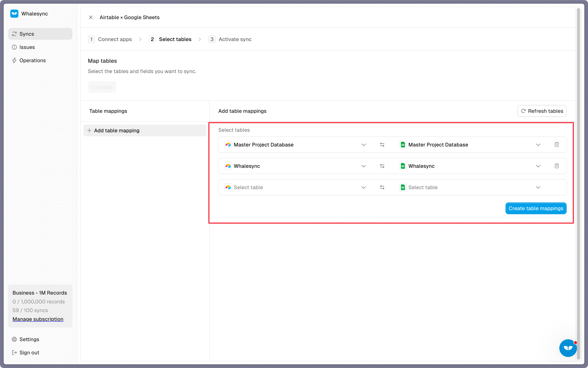Open the empty Google Sheets Select table dropdown

[470, 187]
